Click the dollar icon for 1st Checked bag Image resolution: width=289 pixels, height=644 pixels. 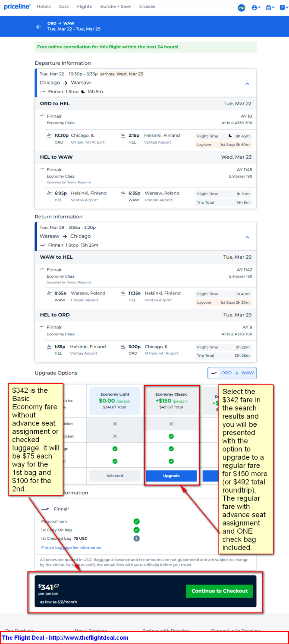[136, 538]
